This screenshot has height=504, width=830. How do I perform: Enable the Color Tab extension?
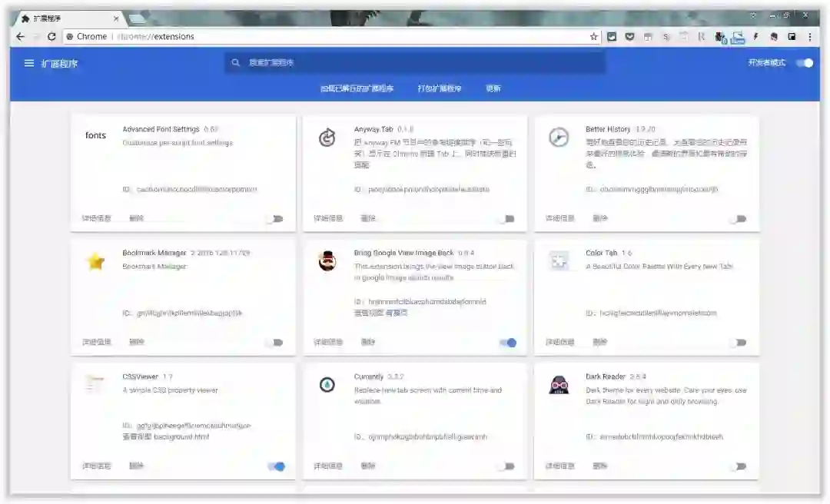pyautogui.click(x=739, y=343)
